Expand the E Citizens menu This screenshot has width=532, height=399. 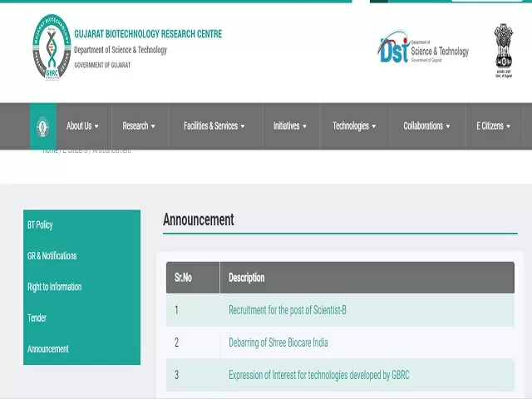pos(493,126)
